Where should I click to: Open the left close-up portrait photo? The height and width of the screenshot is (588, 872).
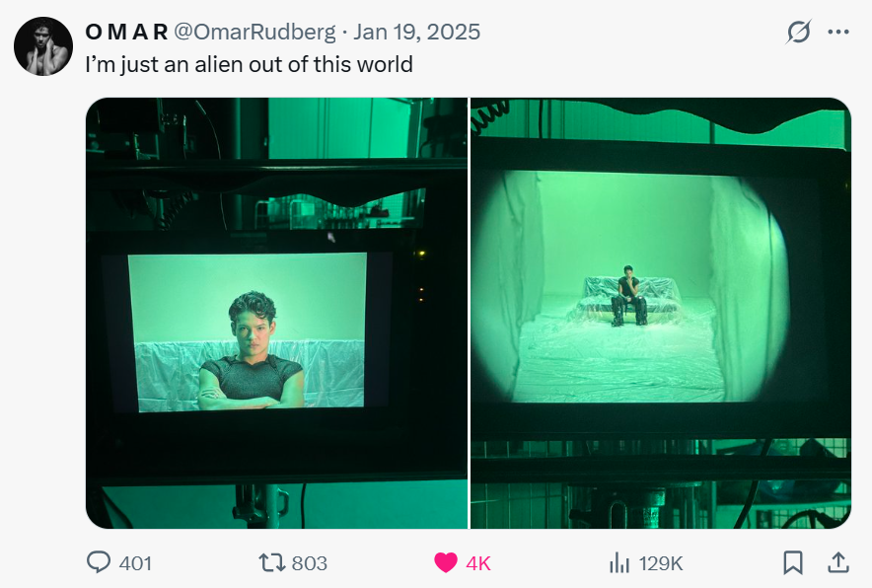[x=276, y=313]
